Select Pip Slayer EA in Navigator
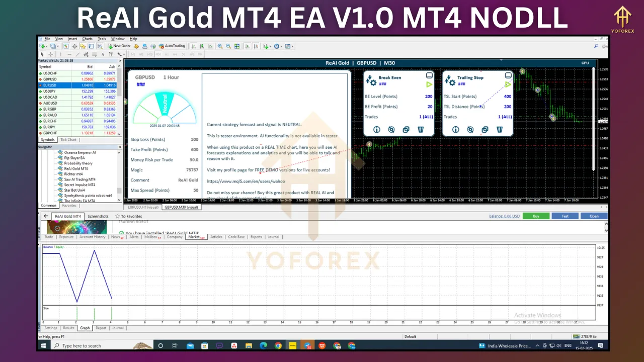 [74, 158]
